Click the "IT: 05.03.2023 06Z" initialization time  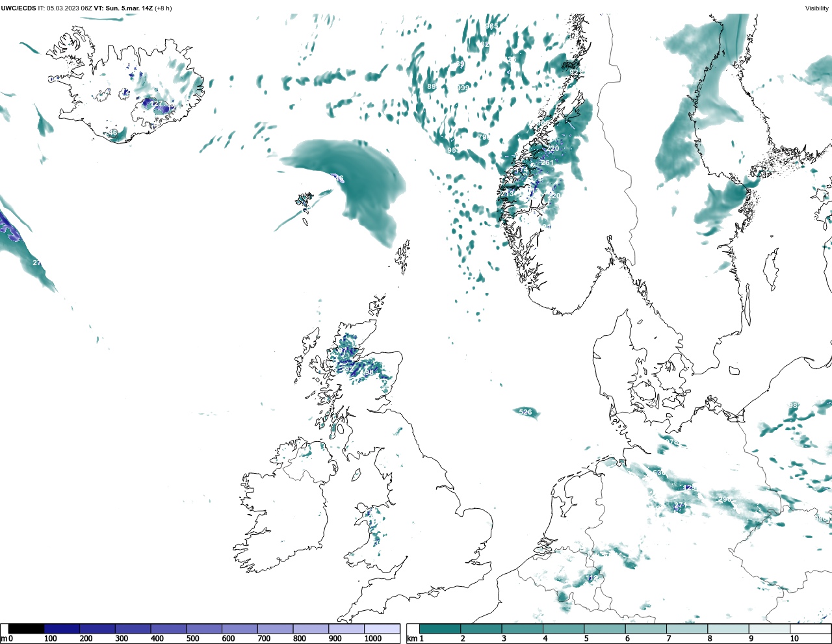click(65, 8)
